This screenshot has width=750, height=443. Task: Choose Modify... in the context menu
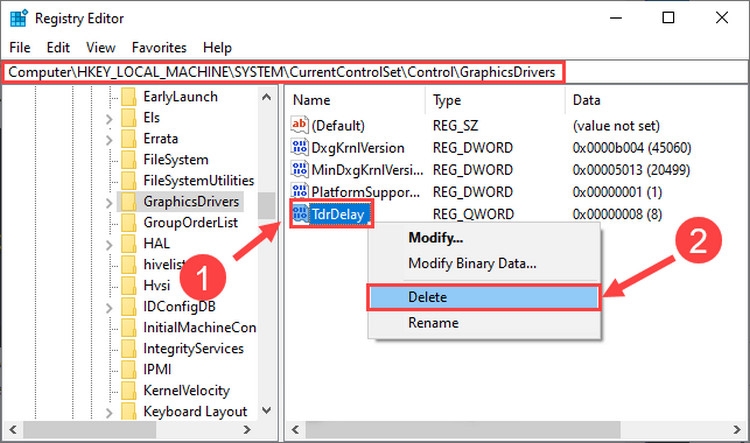pyautogui.click(x=484, y=238)
